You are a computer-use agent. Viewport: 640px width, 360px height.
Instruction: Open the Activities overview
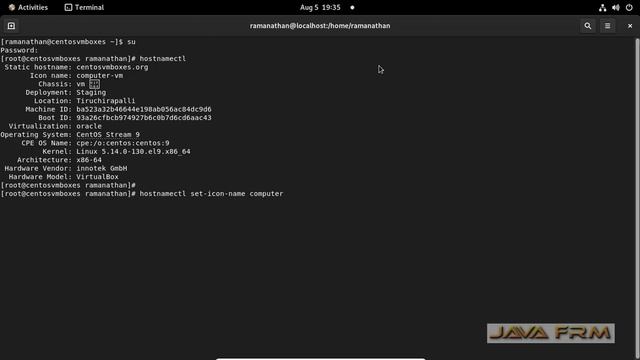click(28, 7)
